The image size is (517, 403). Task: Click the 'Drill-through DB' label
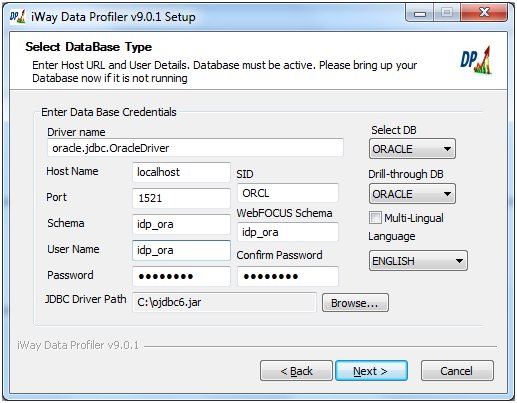(406, 174)
